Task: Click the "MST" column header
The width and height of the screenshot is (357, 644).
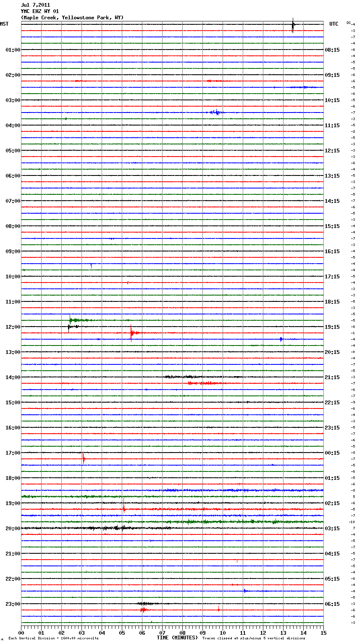Action: tap(4, 24)
